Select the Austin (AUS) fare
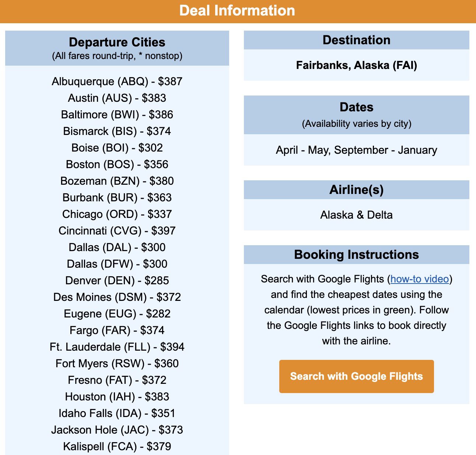This screenshot has width=476, height=455. click(117, 98)
